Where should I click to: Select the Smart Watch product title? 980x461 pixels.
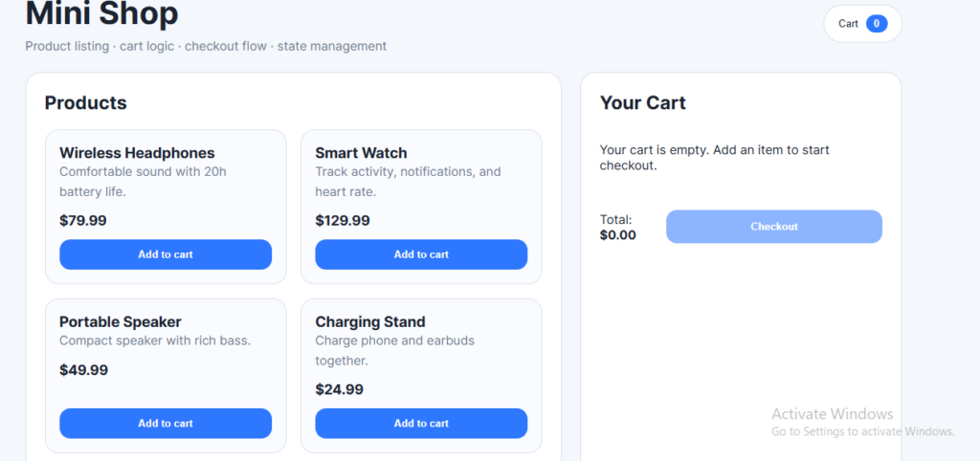coord(361,153)
